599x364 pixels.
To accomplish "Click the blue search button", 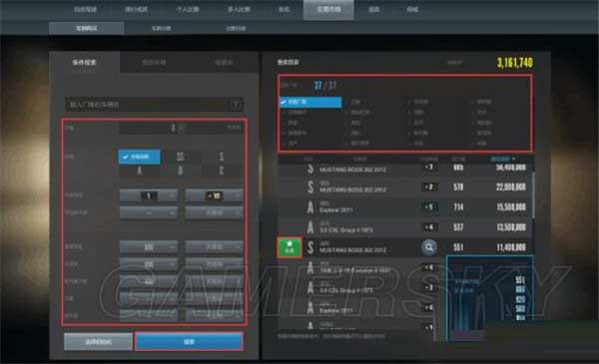I will tap(189, 342).
